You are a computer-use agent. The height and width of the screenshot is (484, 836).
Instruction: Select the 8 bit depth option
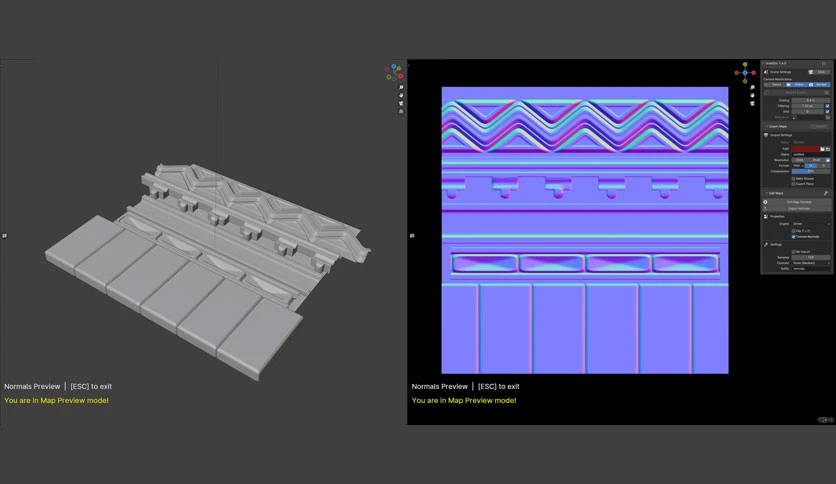point(824,165)
